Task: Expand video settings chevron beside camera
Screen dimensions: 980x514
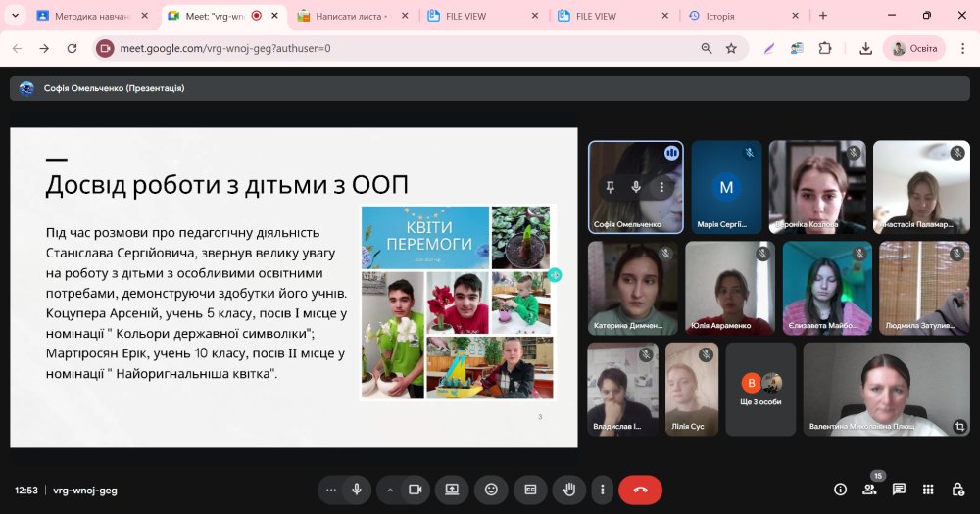Action: [x=390, y=490]
